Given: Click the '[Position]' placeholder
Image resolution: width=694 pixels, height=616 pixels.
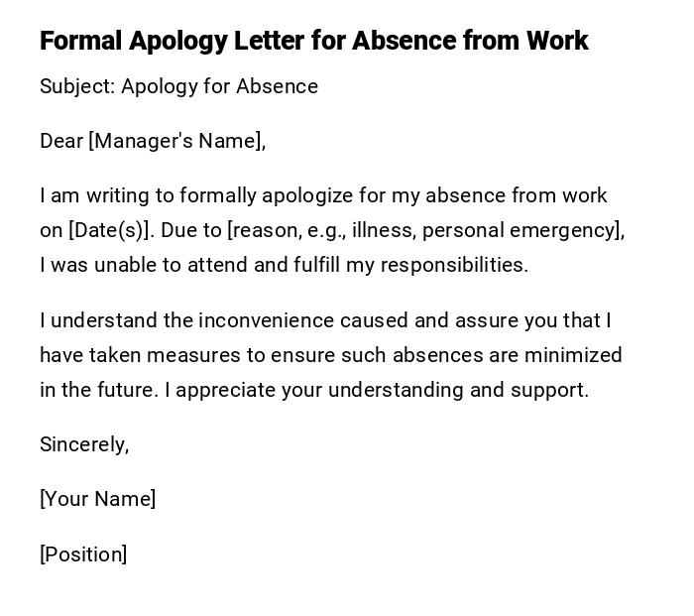Looking at the screenshot, I should [x=83, y=554].
